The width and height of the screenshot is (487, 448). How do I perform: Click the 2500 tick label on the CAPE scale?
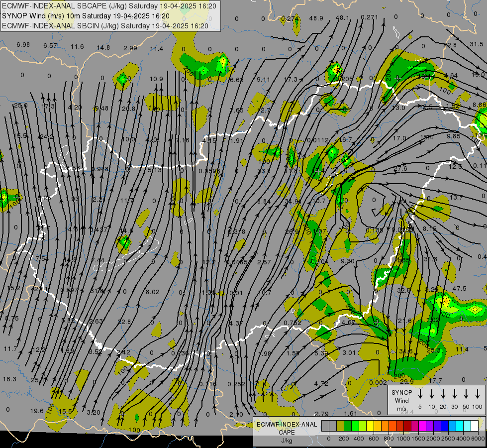(448, 439)
